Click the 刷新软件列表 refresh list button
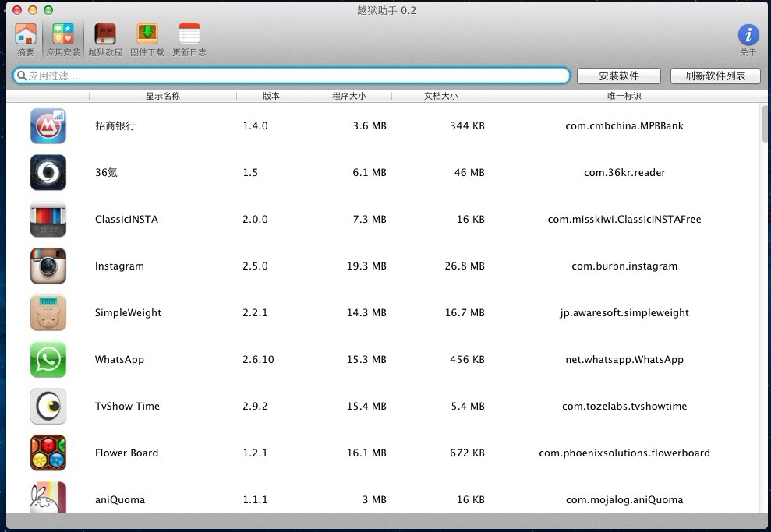 tap(716, 76)
